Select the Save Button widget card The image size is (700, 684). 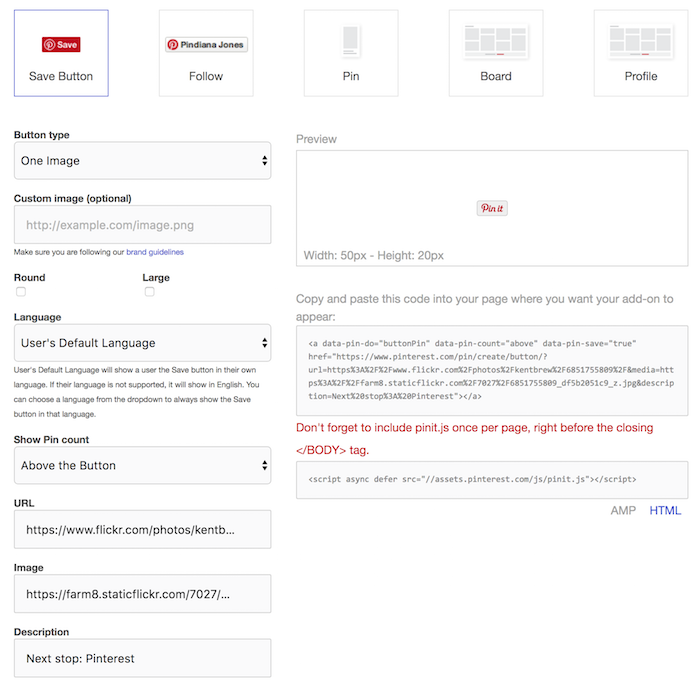(61, 53)
